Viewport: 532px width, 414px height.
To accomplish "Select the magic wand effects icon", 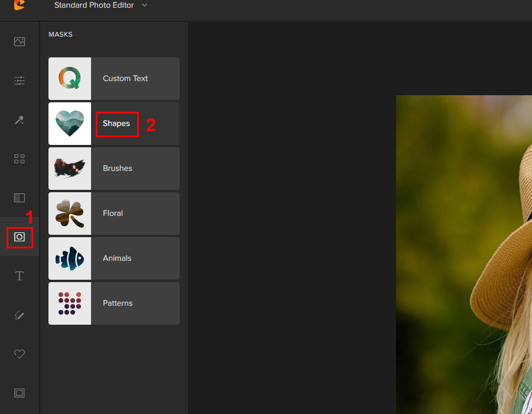I will 20,119.
